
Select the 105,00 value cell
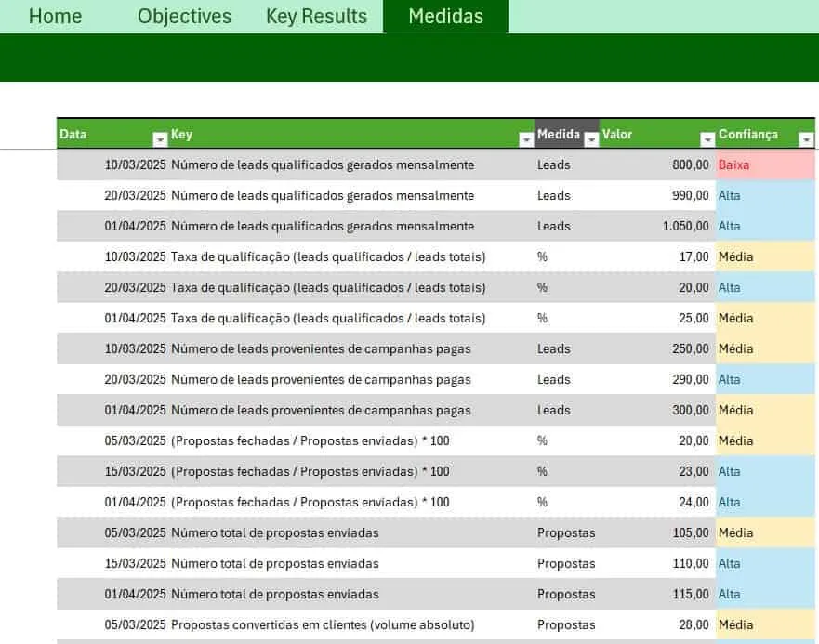point(657,532)
